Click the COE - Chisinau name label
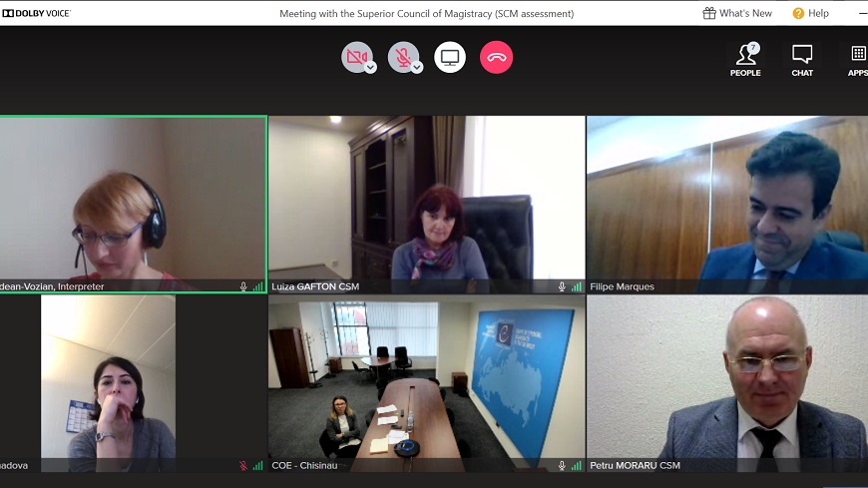The height and width of the screenshot is (488, 868). click(x=304, y=465)
